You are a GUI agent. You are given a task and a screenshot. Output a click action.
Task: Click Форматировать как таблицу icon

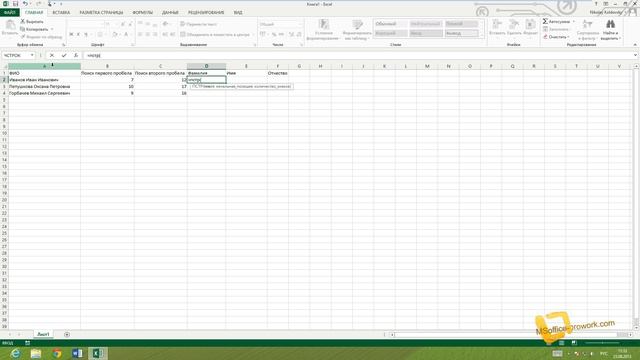pos(358,25)
